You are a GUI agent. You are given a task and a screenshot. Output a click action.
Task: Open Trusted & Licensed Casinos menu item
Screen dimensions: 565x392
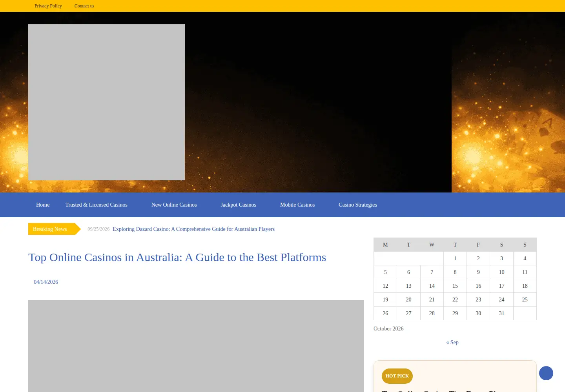[x=96, y=205]
